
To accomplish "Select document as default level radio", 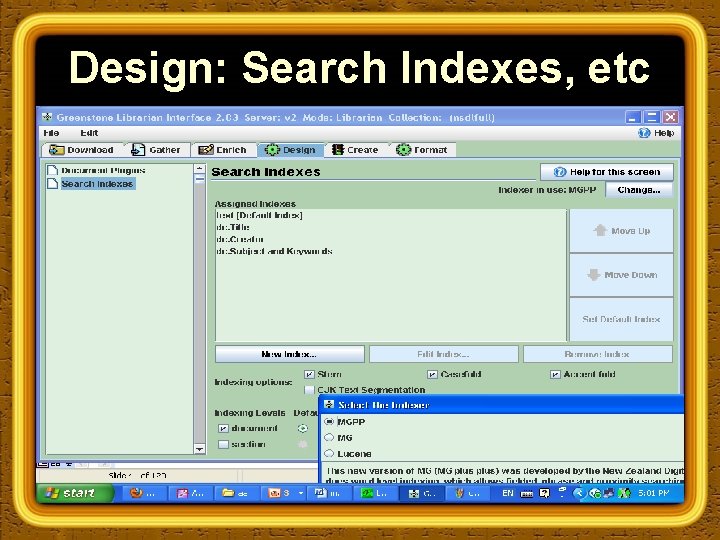I will pos(303,428).
